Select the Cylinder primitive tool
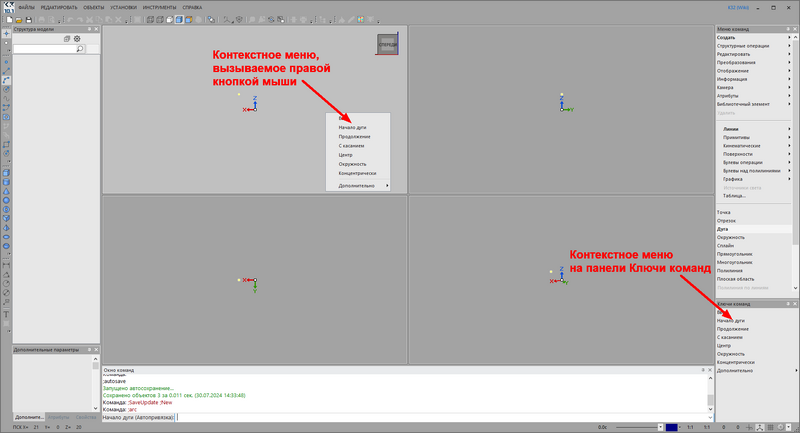The height and width of the screenshot is (433, 800). point(6,182)
